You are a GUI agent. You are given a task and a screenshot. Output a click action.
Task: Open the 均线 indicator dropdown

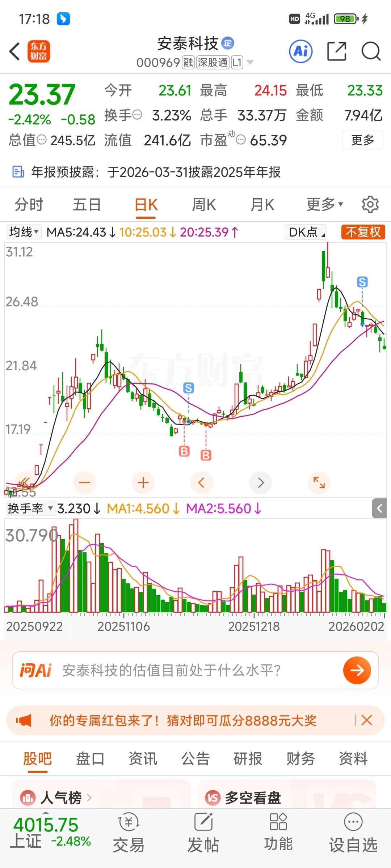click(24, 232)
